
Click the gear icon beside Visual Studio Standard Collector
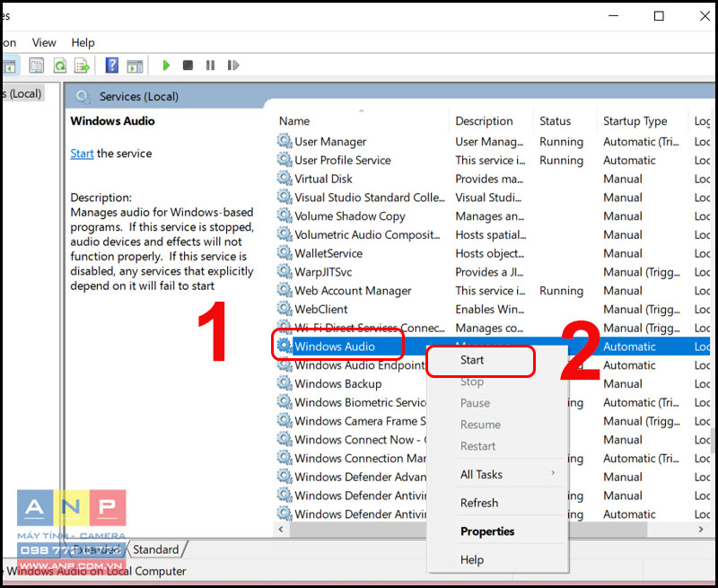click(x=285, y=197)
